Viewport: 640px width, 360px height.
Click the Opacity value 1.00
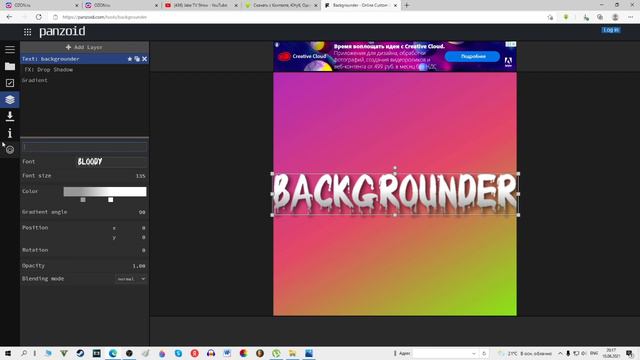139,266
